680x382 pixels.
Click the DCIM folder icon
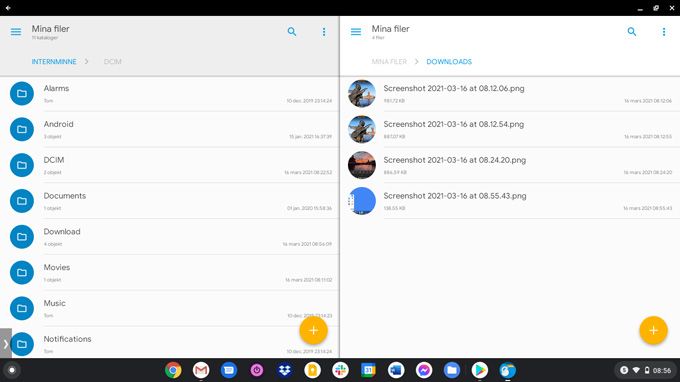(22, 165)
